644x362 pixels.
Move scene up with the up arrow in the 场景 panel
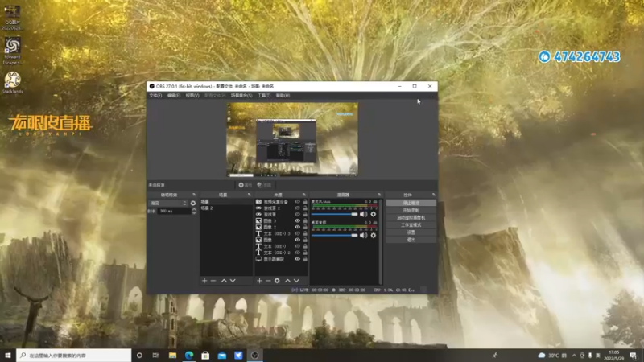pos(224,281)
